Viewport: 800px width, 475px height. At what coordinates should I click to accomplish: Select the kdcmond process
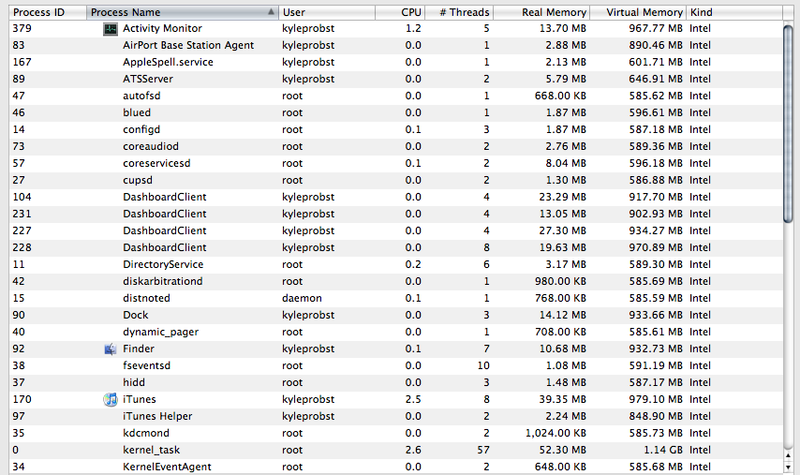(x=395, y=433)
